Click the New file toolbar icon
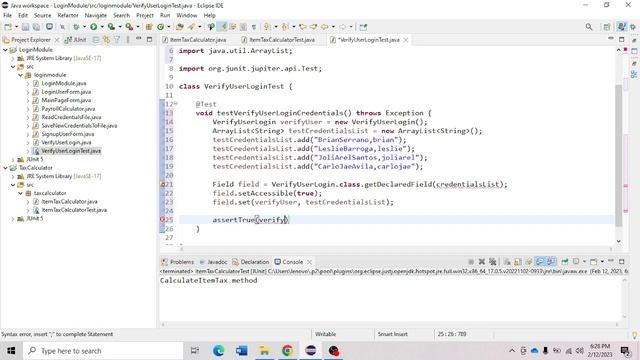 tap(8, 27)
